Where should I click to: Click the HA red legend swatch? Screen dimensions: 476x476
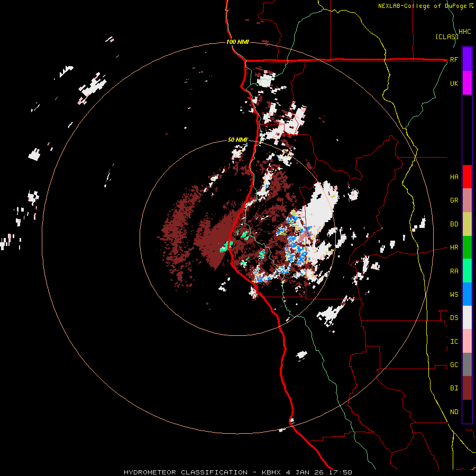(467, 177)
